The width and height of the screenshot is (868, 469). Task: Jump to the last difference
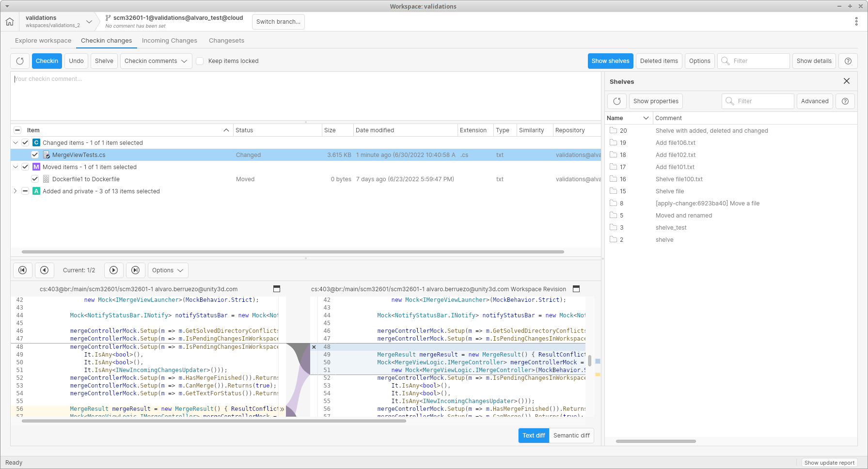135,270
